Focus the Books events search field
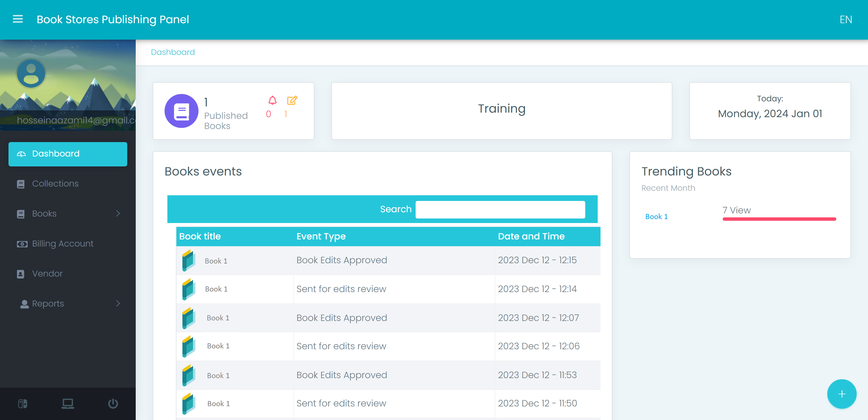The width and height of the screenshot is (868, 420). [500, 209]
